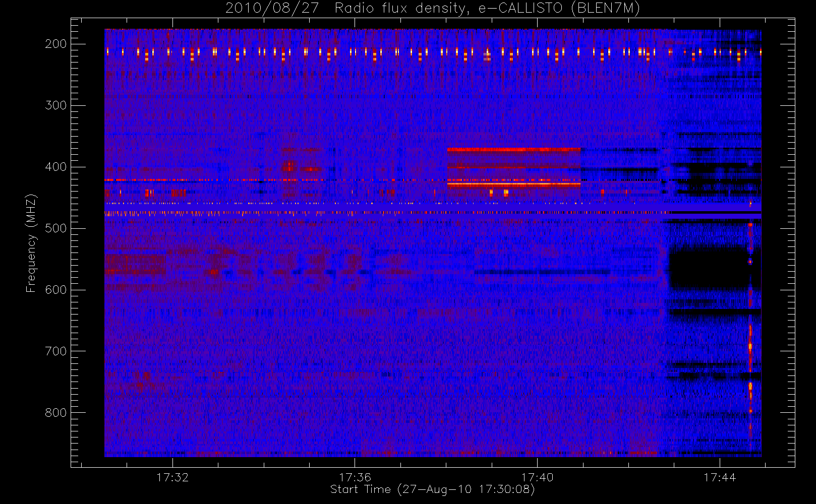Click the 'Start Time (27-Aug-10 17:30:08)' label
816x504 pixels.
pyautogui.click(x=432, y=489)
